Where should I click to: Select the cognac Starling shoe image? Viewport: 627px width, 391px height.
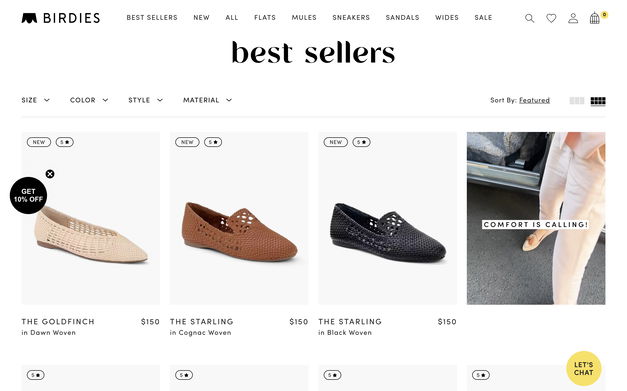[x=239, y=218]
